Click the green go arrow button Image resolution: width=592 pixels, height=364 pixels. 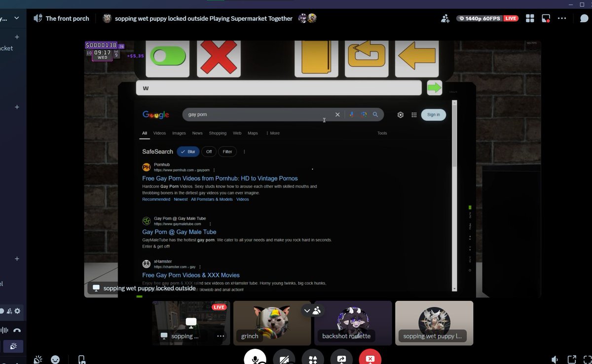435,88
